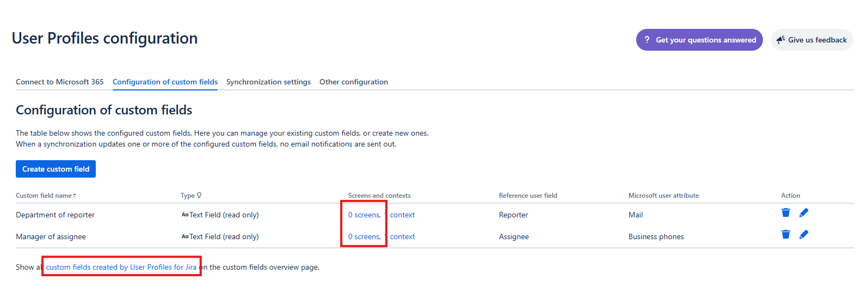Delete the Department of reporter custom field
Image resolution: width=868 pixels, height=304 pixels.
pyautogui.click(x=785, y=212)
